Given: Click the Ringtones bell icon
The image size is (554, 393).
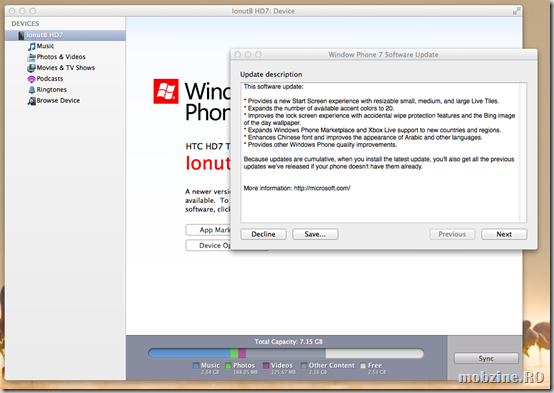Looking at the screenshot, I should point(31,90).
